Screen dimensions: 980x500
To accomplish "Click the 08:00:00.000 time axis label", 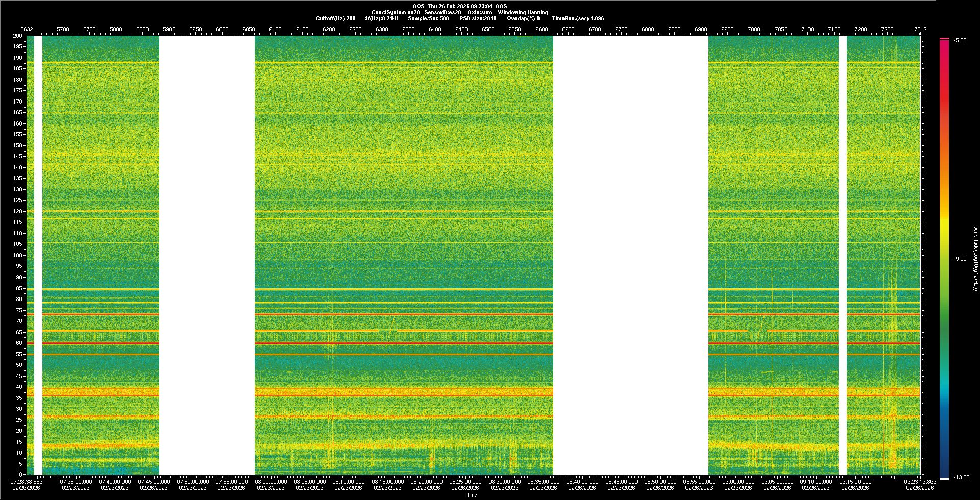I will click(x=271, y=482).
